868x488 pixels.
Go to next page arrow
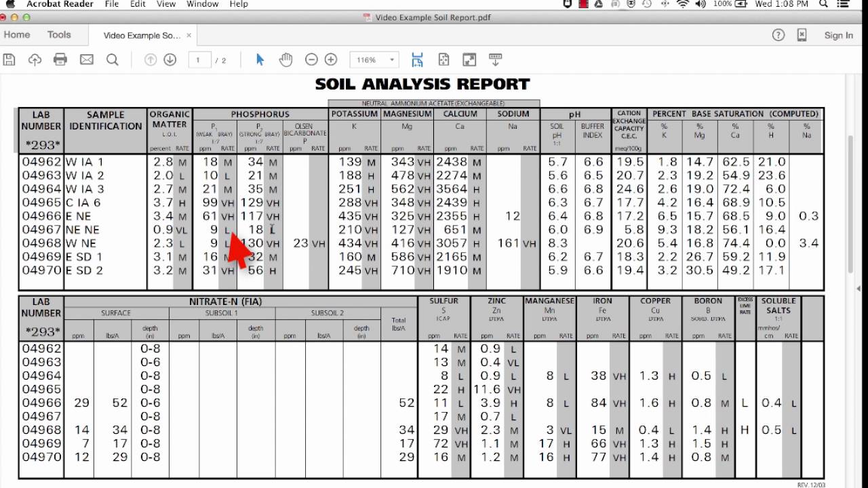point(170,60)
